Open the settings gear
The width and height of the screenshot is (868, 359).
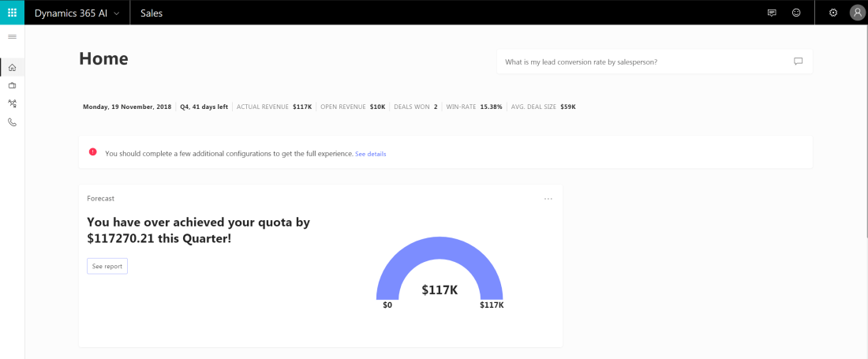point(833,13)
